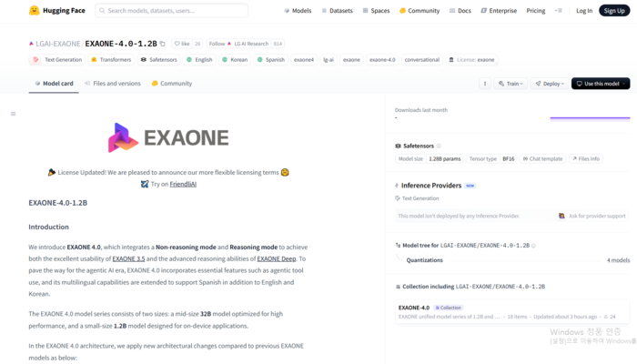
Task: Filter by Spanish language tag
Action: pyautogui.click(x=271, y=60)
